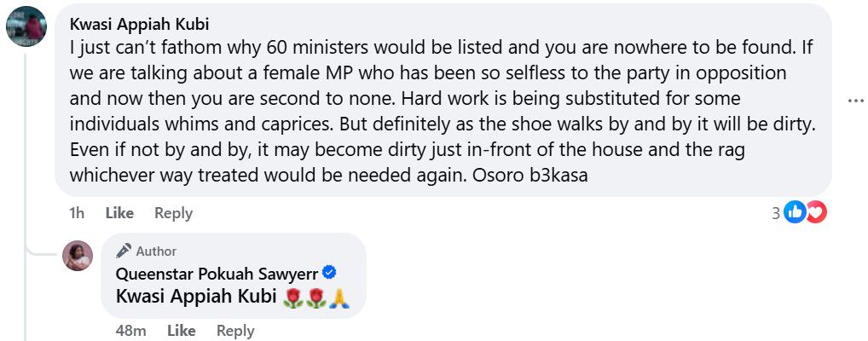The height and width of the screenshot is (341, 868).
Task: Open the three-dot comment options menu
Action: point(855,101)
